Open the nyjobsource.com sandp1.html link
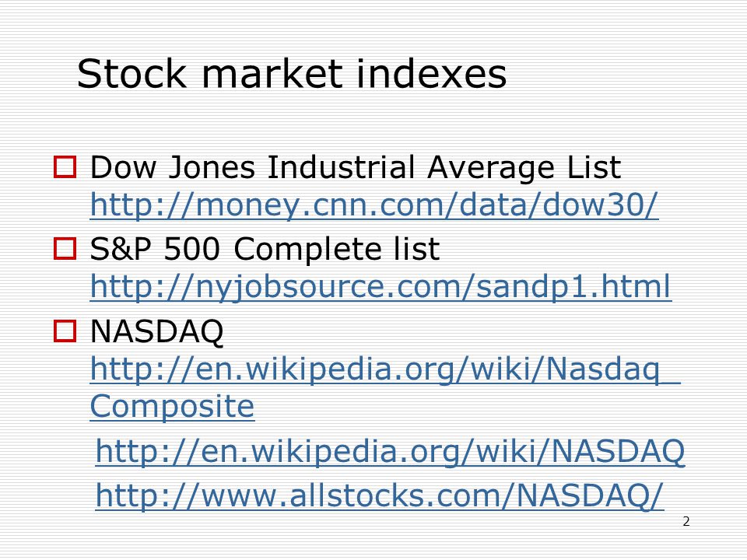The width and height of the screenshot is (747, 560). click(381, 287)
